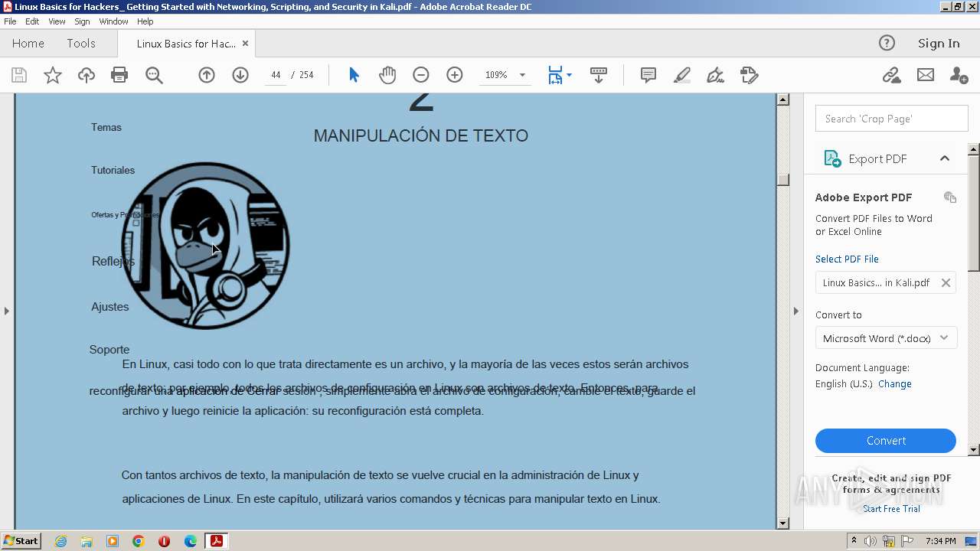980x551 pixels.
Task: Go to the previous page arrow
Action: pyautogui.click(x=207, y=75)
